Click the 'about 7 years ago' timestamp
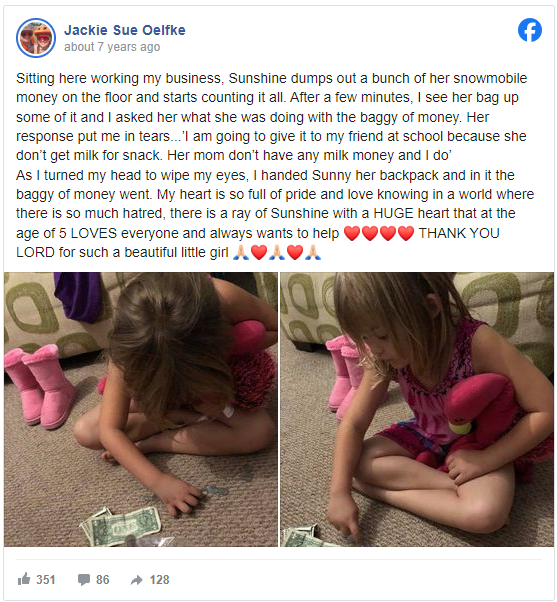The height and width of the screenshot is (602, 557). pos(112,47)
